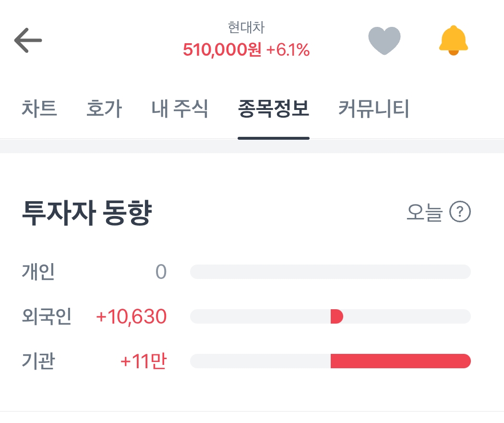Select the 외국인 investor row label

47,316
